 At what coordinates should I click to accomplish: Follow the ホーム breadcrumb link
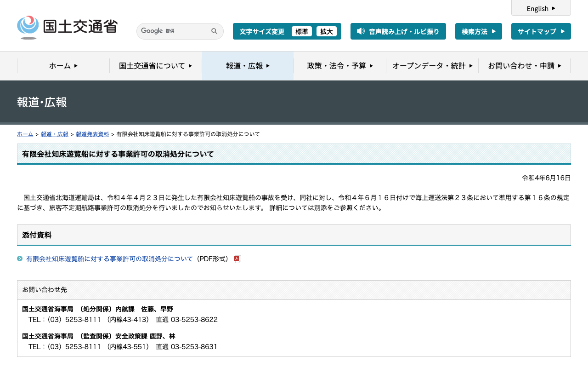click(25, 134)
